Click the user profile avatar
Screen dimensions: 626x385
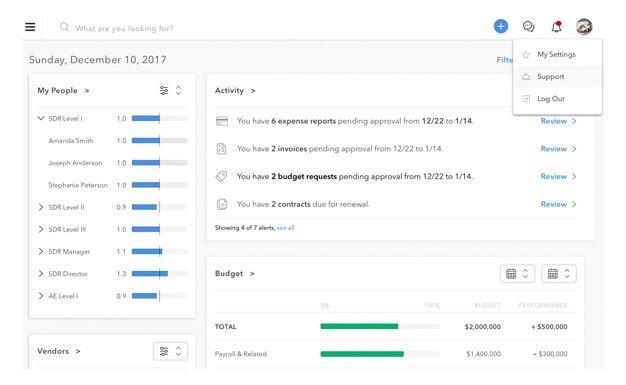tap(584, 27)
